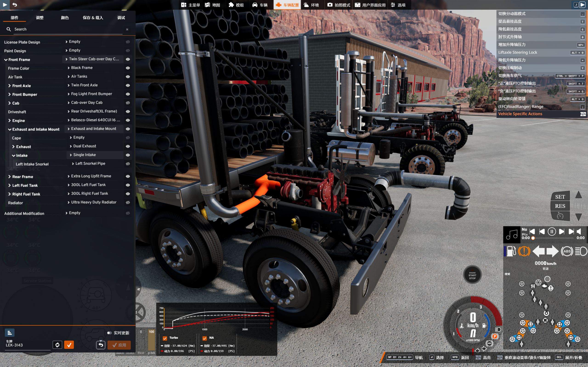Collapse the Intake tree node
Screen dimensions: 588x367
tap(14, 156)
